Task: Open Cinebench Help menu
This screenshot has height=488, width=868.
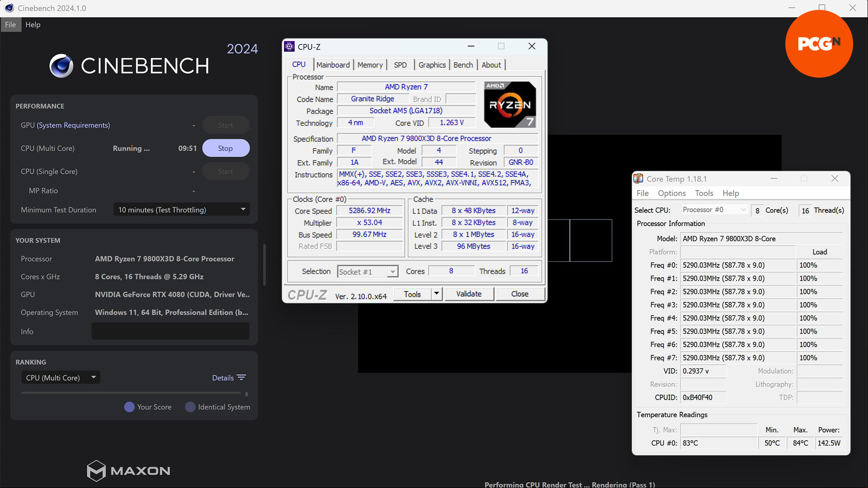Action: (33, 24)
